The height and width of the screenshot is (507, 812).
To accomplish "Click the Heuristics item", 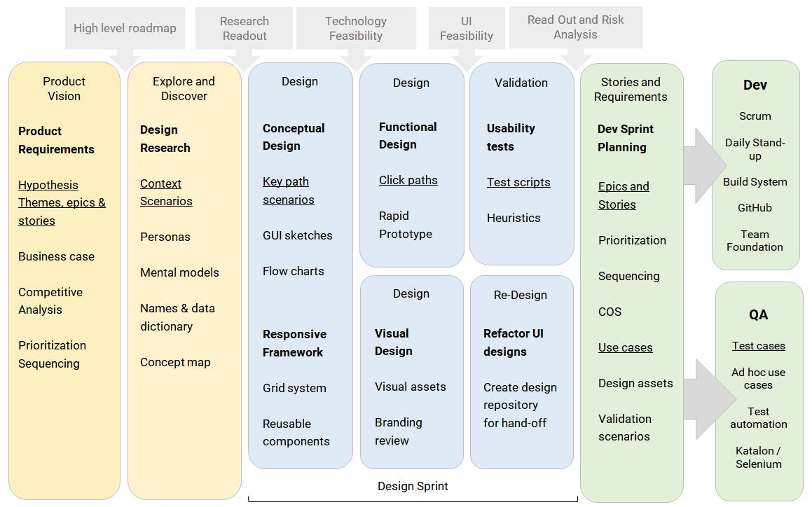I will 514,218.
